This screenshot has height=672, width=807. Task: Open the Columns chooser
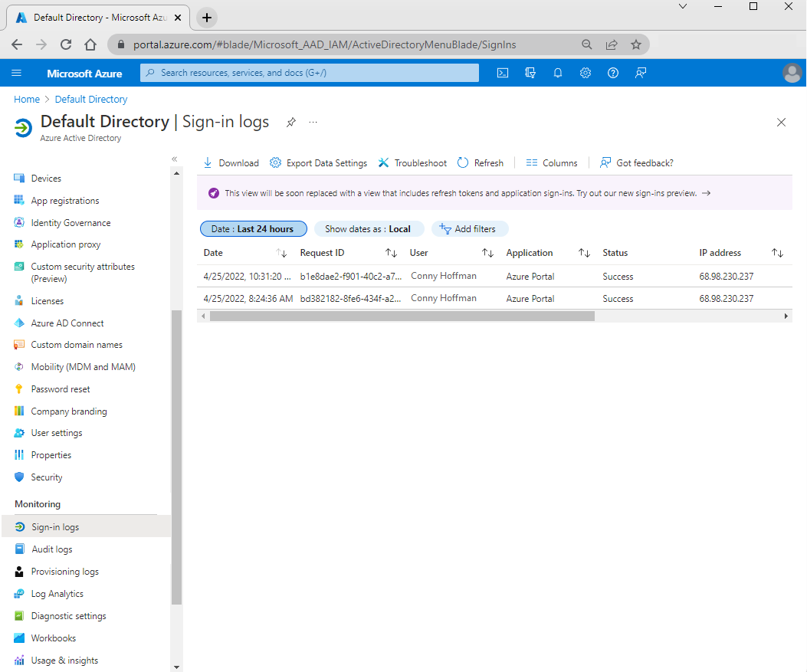(x=552, y=163)
